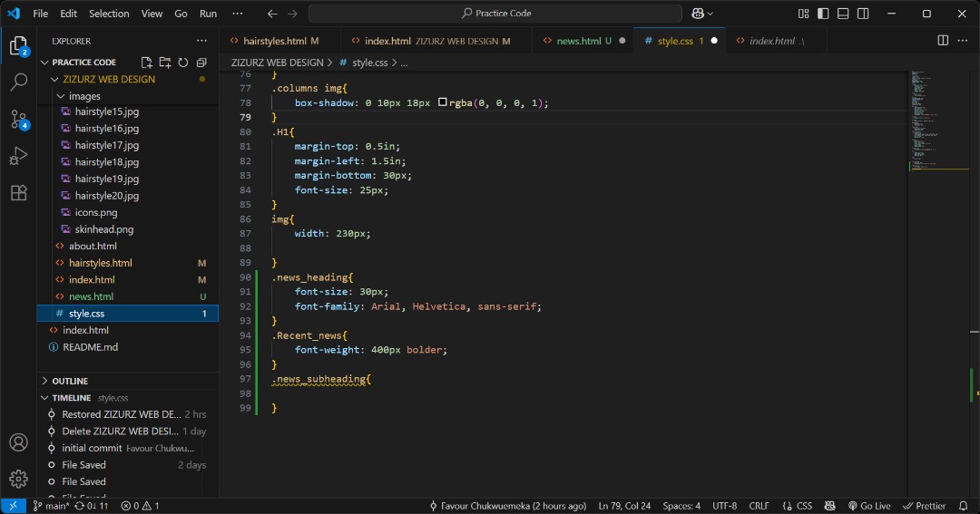Open hairstyle15.jpg in the file tree
The width and height of the screenshot is (980, 514).
point(107,112)
